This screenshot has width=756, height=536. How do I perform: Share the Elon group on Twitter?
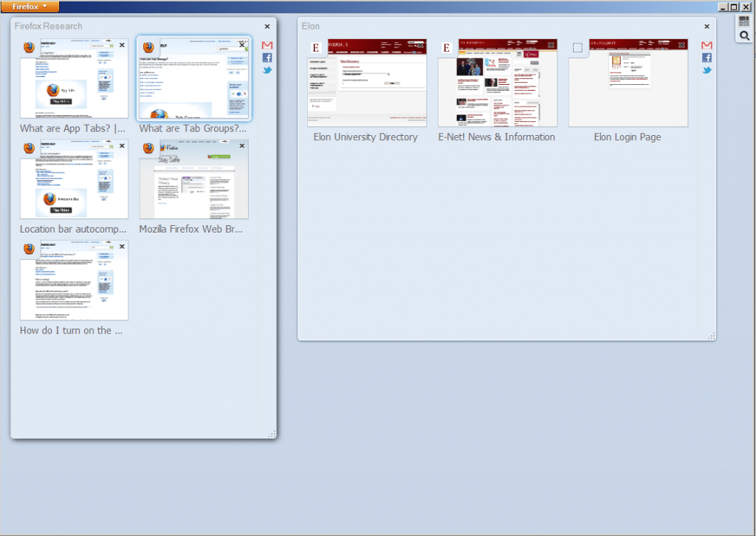[706, 69]
